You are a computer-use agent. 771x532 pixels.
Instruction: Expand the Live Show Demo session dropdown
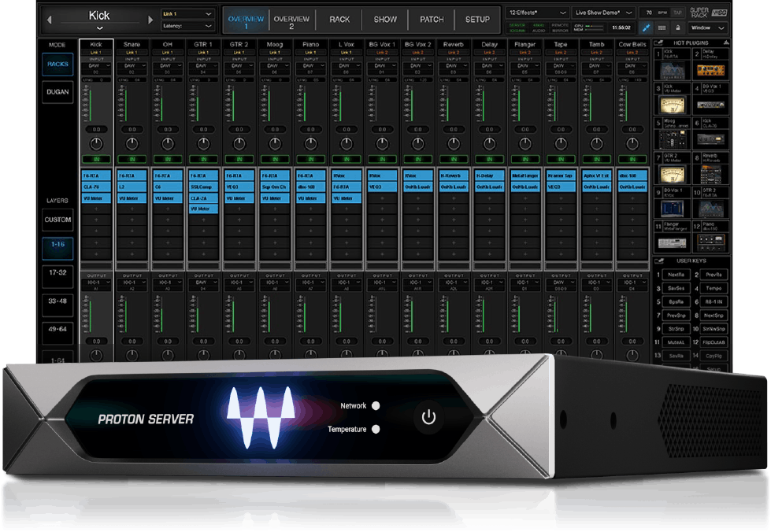click(x=602, y=13)
